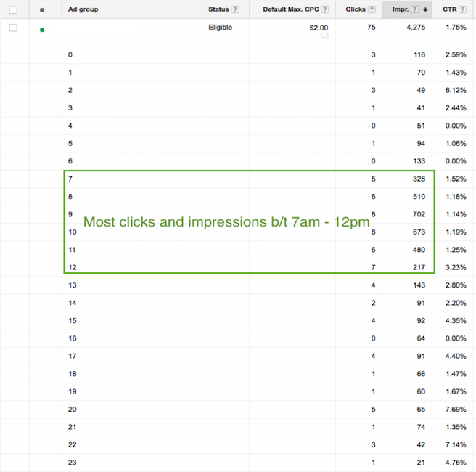Open the Default Max. CPC help icon

324,9
